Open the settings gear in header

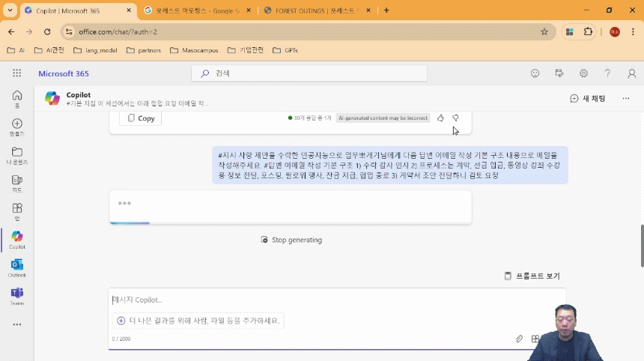(583, 73)
